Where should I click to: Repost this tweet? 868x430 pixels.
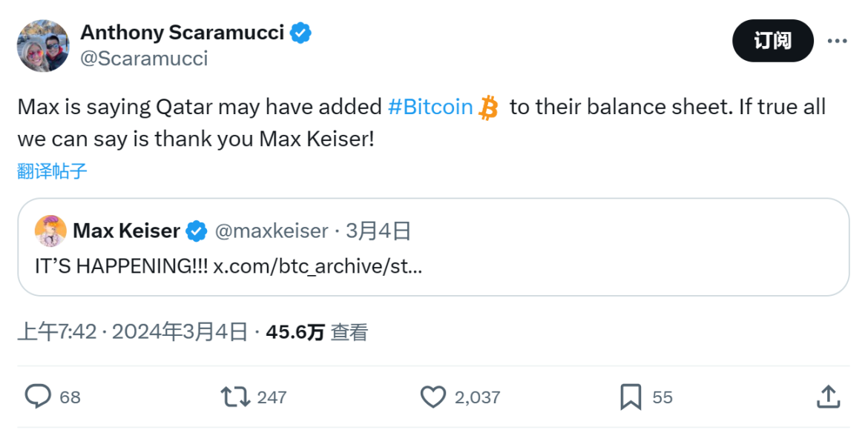234,397
